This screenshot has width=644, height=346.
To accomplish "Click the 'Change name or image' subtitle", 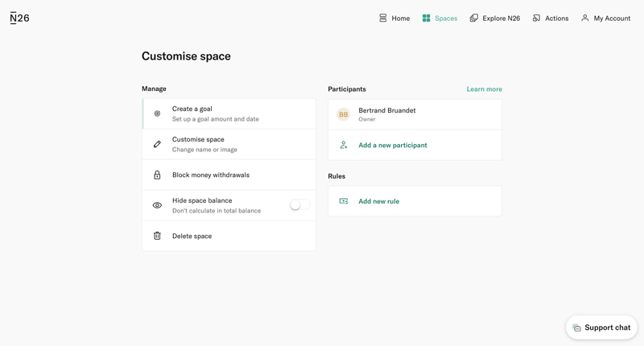I will click(204, 150).
